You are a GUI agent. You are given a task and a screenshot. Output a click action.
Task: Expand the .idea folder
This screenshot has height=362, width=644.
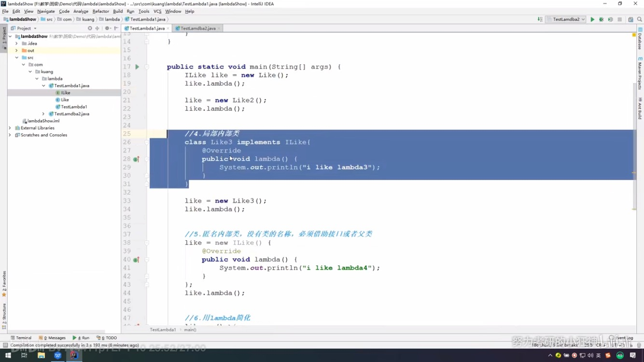16,43
